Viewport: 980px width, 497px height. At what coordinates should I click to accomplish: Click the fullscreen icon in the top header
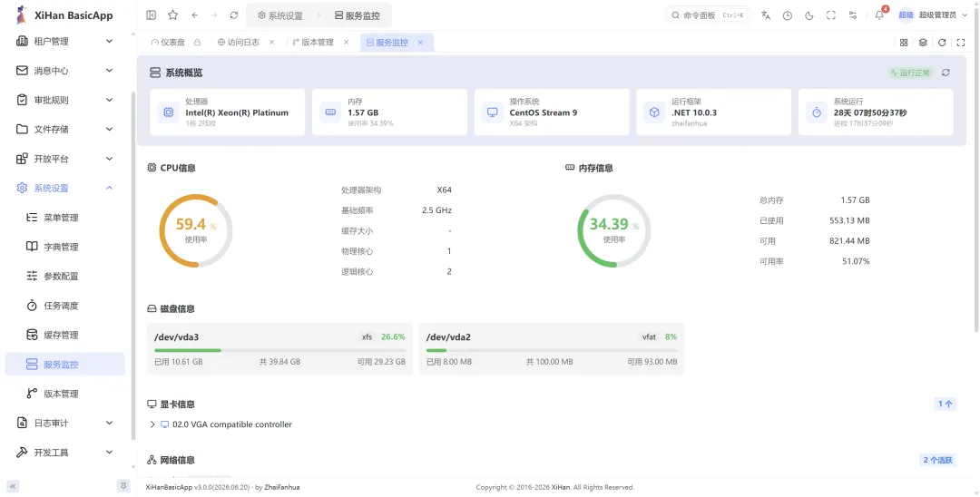click(x=830, y=15)
